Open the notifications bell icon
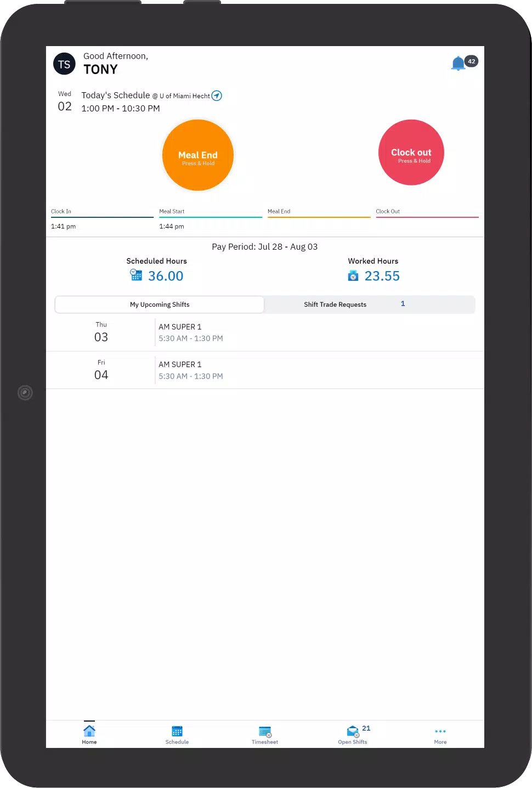 click(458, 63)
